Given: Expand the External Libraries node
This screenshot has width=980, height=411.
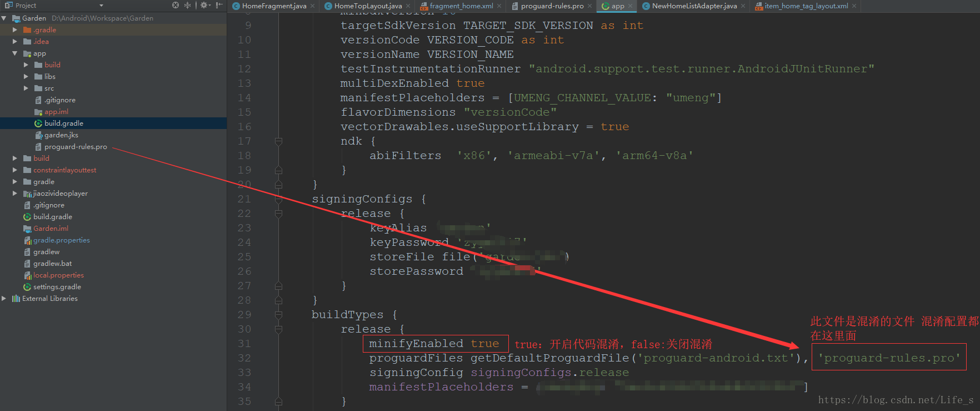Looking at the screenshot, I should [4, 299].
